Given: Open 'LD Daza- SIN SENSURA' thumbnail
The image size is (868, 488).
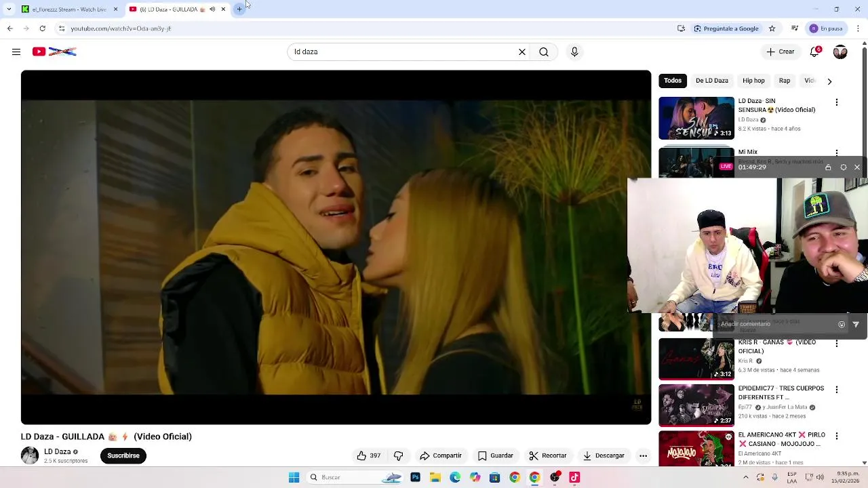Looking at the screenshot, I should click(696, 118).
